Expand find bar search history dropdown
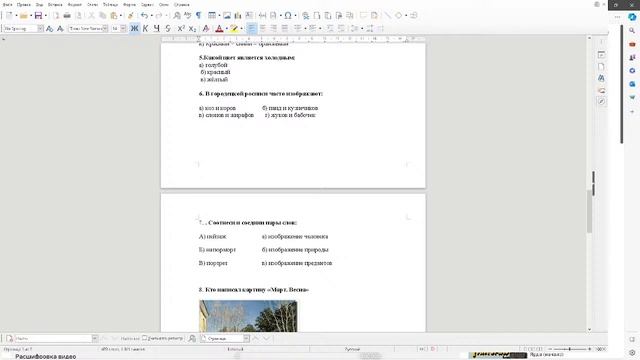Screen dimensions: 640x360 point(95,338)
